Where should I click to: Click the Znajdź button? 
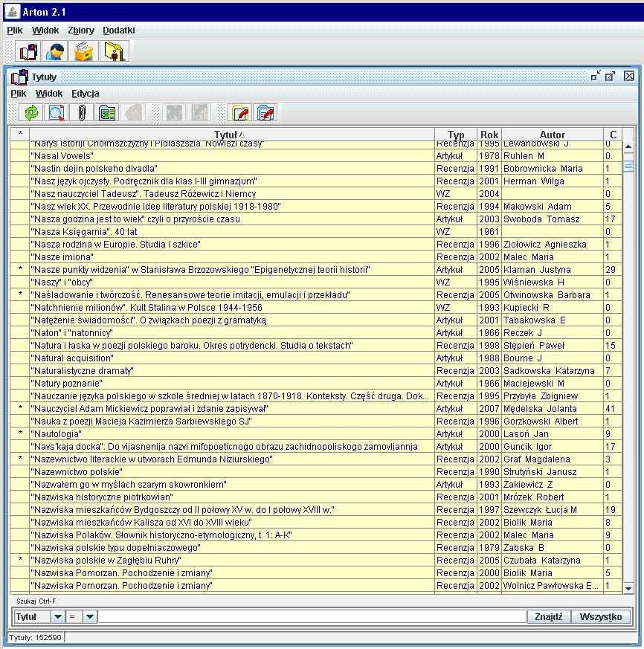[x=549, y=617]
